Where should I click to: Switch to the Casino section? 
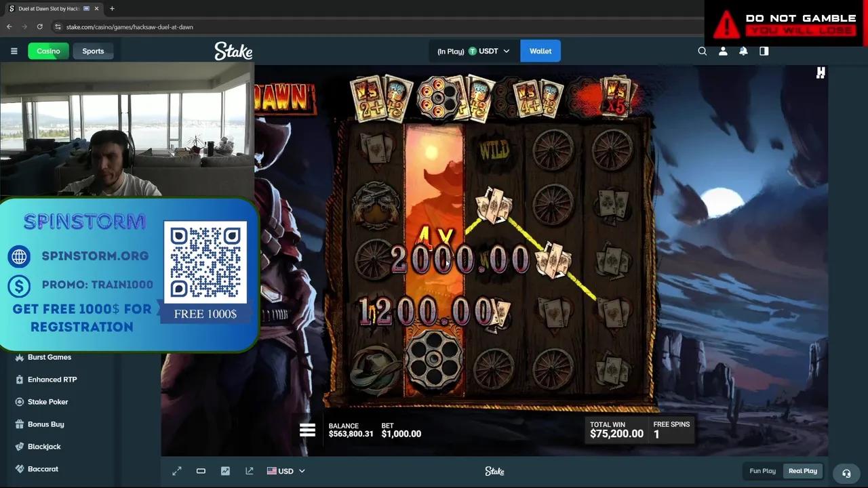pyautogui.click(x=48, y=51)
